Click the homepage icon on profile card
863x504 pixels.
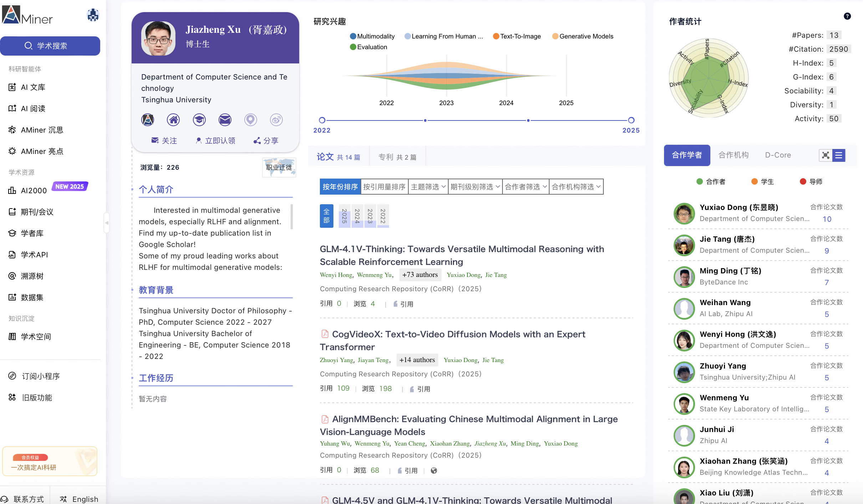pos(173,120)
